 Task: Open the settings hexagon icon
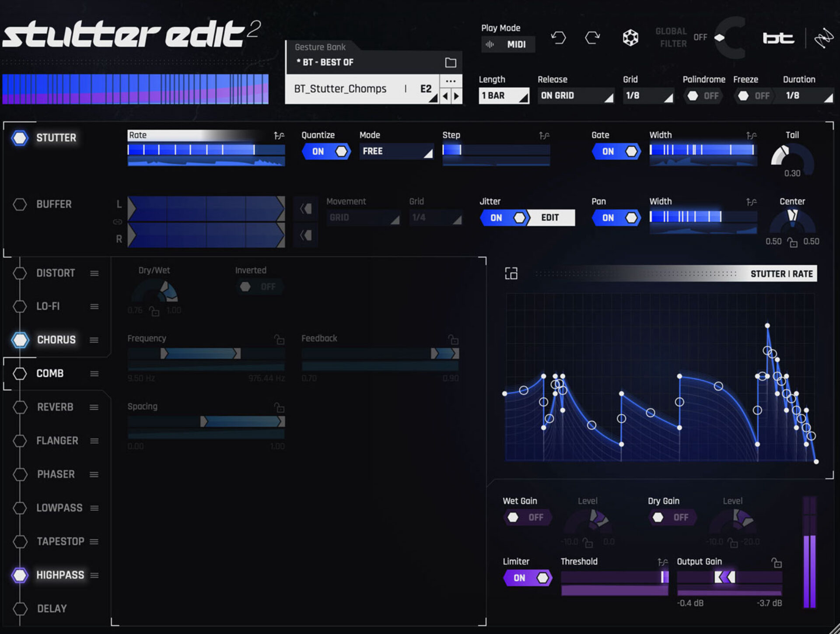tap(630, 38)
